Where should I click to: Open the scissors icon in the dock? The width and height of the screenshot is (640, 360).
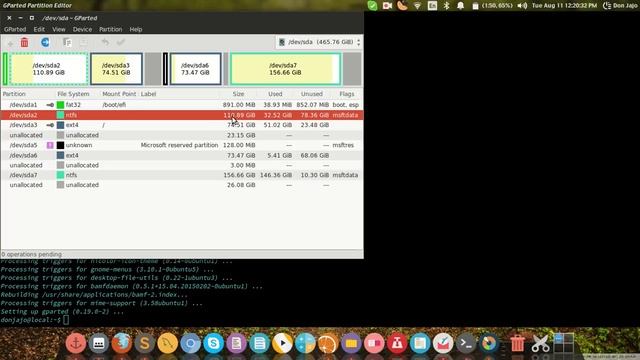[x=540, y=343]
